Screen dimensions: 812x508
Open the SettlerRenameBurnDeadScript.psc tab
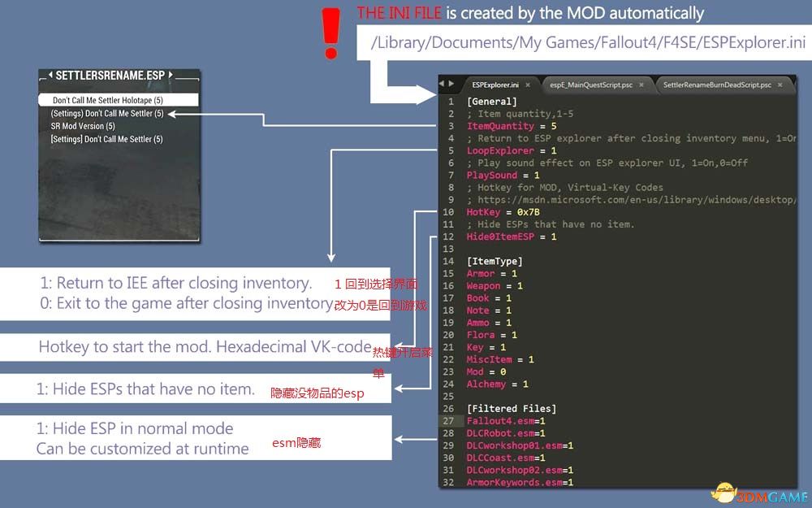tap(715, 85)
